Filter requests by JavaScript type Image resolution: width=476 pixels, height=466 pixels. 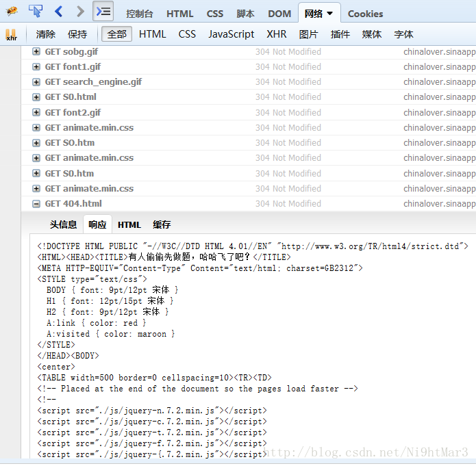(x=231, y=34)
